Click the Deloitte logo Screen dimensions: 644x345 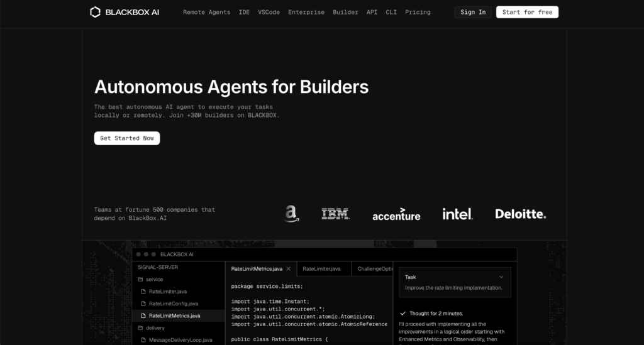point(520,214)
